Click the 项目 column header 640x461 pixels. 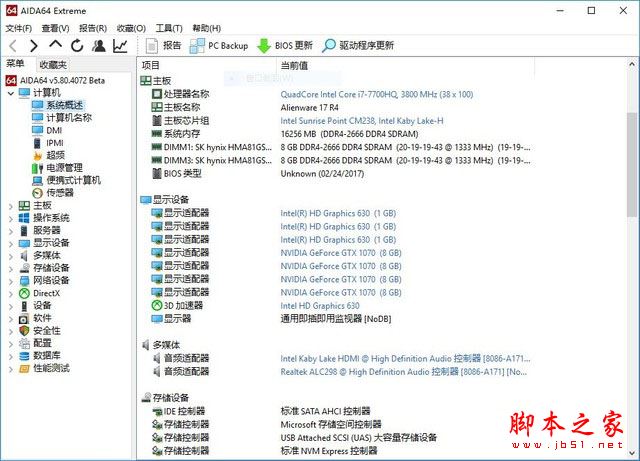[x=207, y=65]
